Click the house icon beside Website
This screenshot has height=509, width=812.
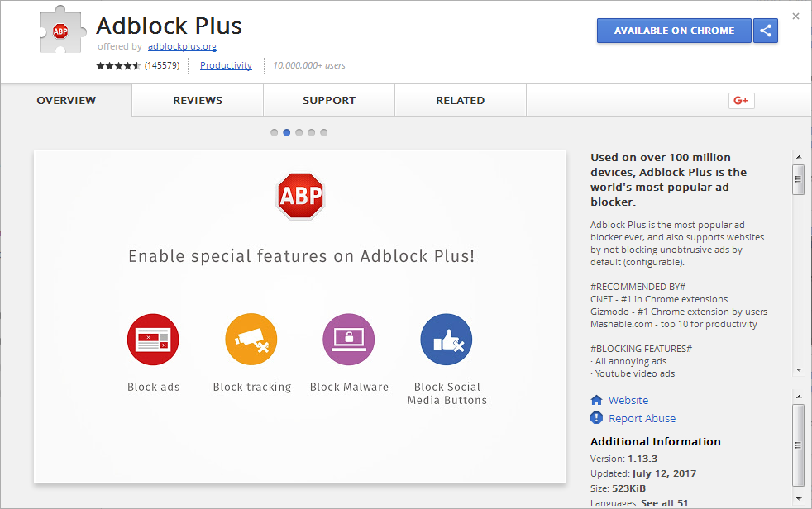(x=596, y=400)
